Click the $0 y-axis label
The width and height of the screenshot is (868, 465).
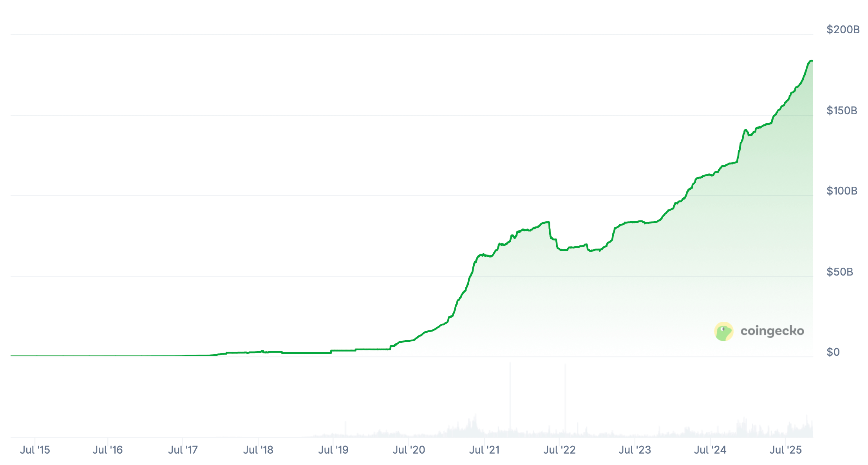(x=833, y=352)
